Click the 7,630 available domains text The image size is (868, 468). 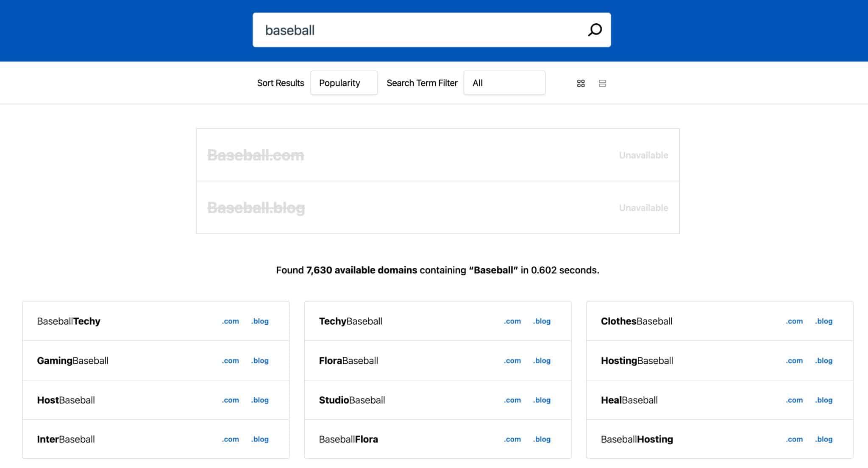[362, 270]
